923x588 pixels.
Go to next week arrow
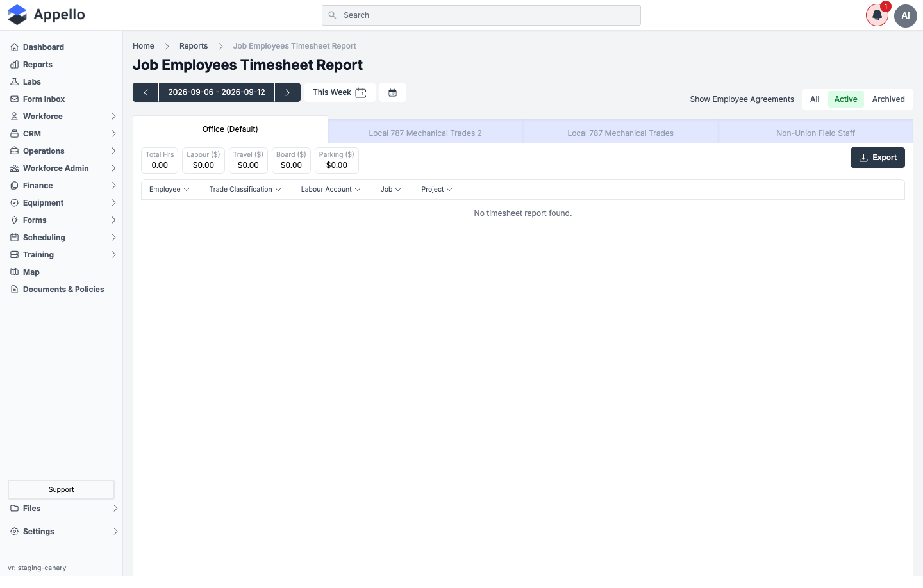pos(288,92)
